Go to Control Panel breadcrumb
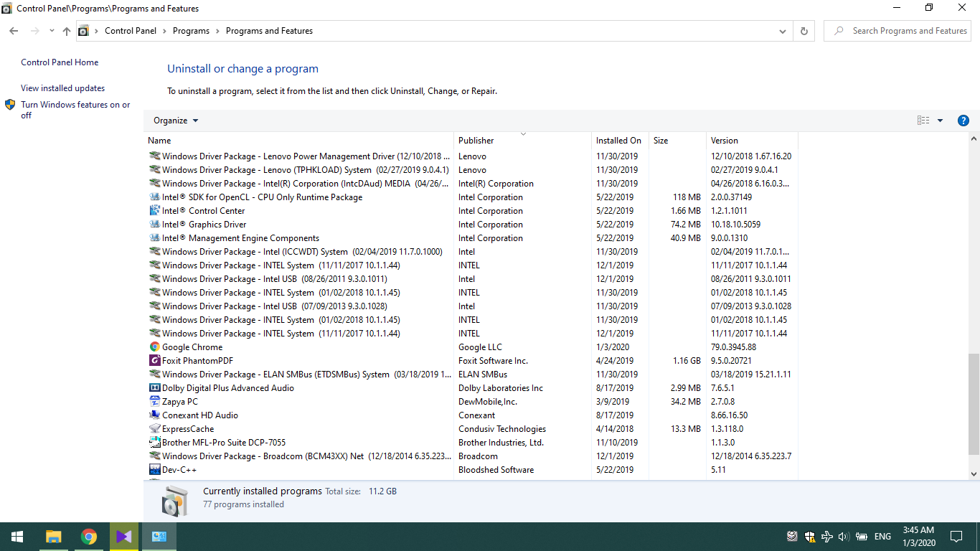Screen dimensions: 980x551 click(131, 31)
